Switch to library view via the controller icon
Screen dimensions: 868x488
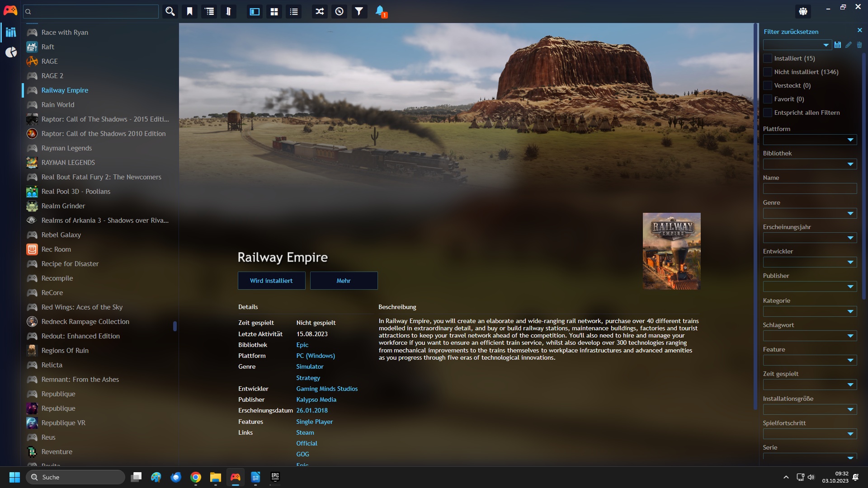tap(10, 10)
